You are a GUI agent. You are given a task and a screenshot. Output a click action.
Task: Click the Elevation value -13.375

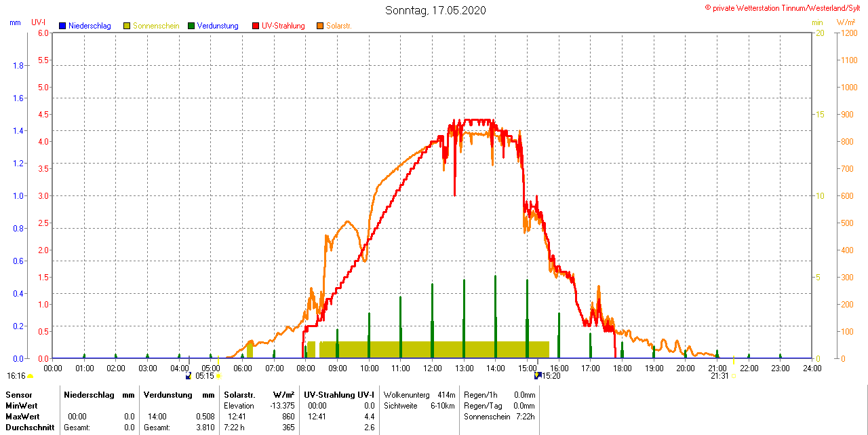click(x=281, y=405)
